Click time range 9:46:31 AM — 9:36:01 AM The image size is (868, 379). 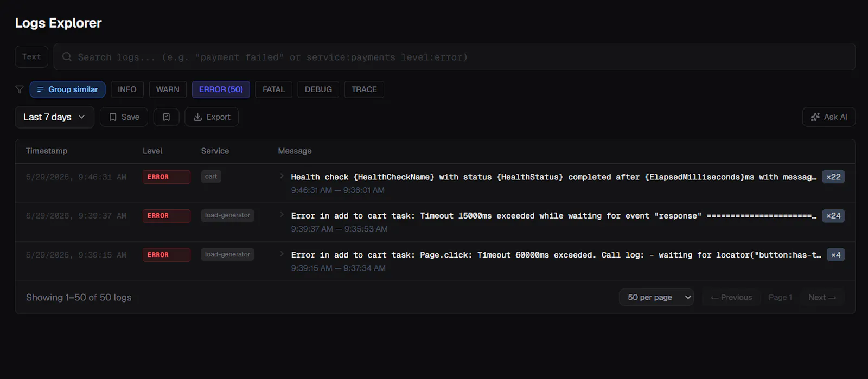(x=337, y=190)
